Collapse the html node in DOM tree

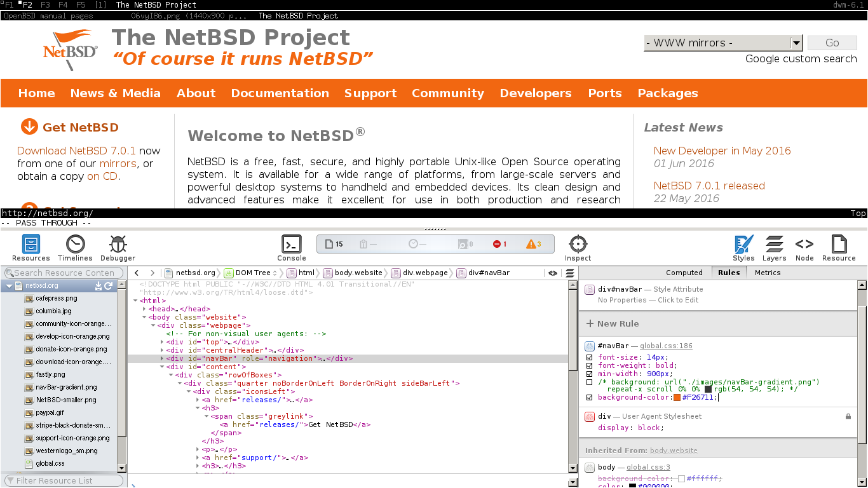tap(135, 301)
